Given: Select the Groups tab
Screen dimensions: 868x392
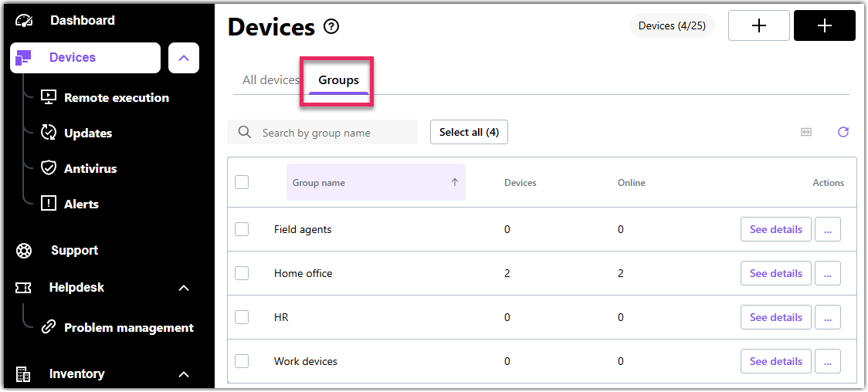Looking at the screenshot, I should click(x=338, y=80).
